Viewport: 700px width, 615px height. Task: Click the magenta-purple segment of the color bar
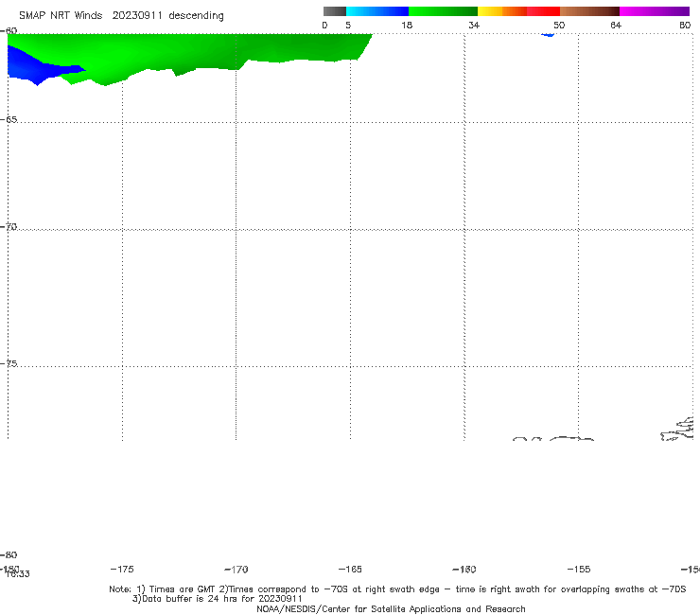point(655,11)
